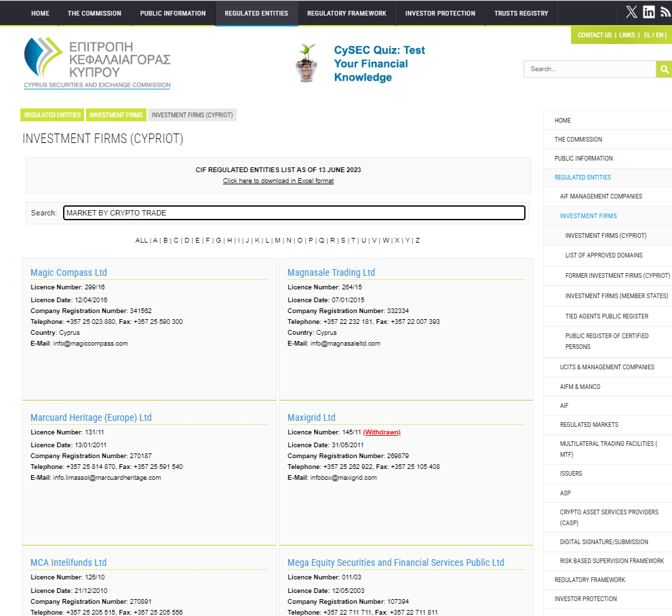This screenshot has width=672, height=616.
Task: Open FORMER INVESTMENT FIRMS (CYPRIOT)
Action: pyautogui.click(x=608, y=275)
